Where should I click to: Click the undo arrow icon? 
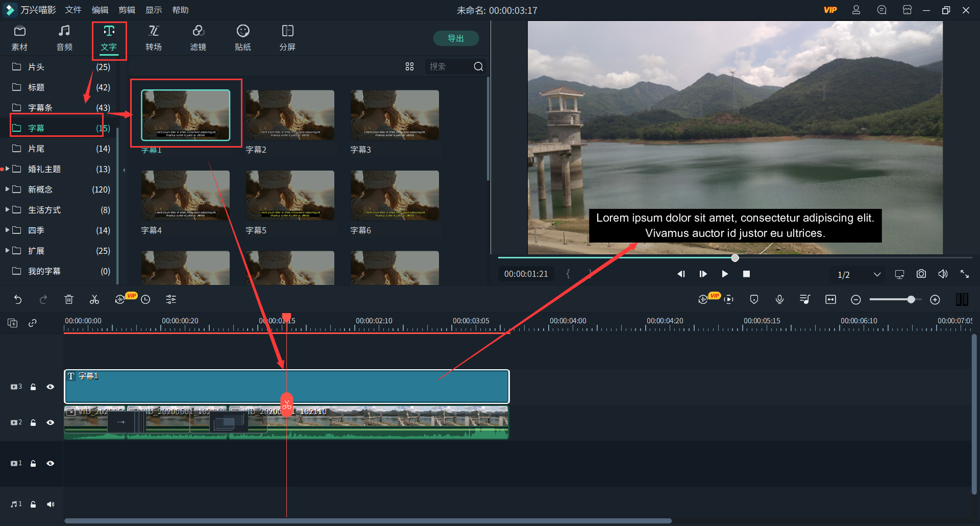pos(18,300)
